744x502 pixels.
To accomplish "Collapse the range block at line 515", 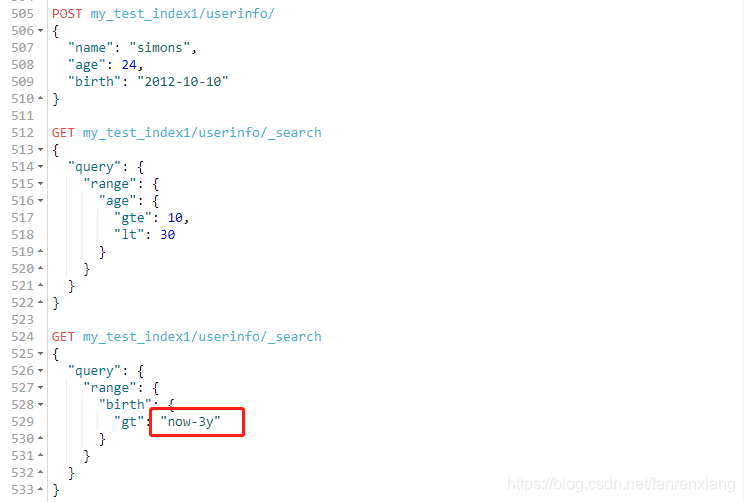I will tap(40, 184).
